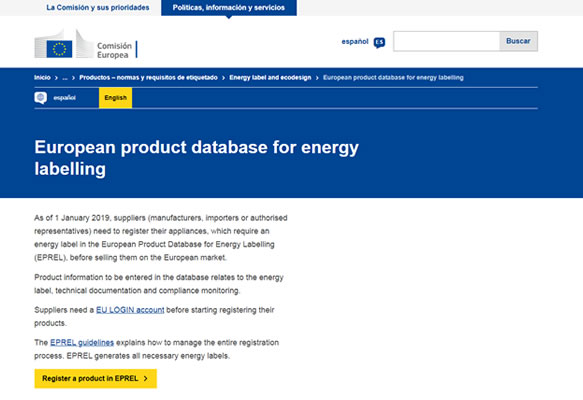
Task: Go to Inicio breadcrumb link
Action: tap(42, 78)
